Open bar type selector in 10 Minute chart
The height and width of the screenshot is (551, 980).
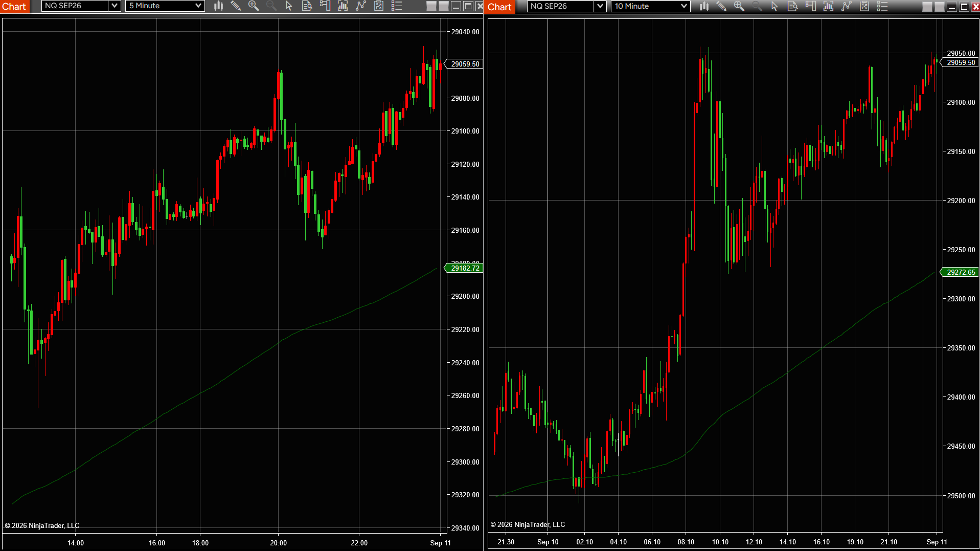704,6
